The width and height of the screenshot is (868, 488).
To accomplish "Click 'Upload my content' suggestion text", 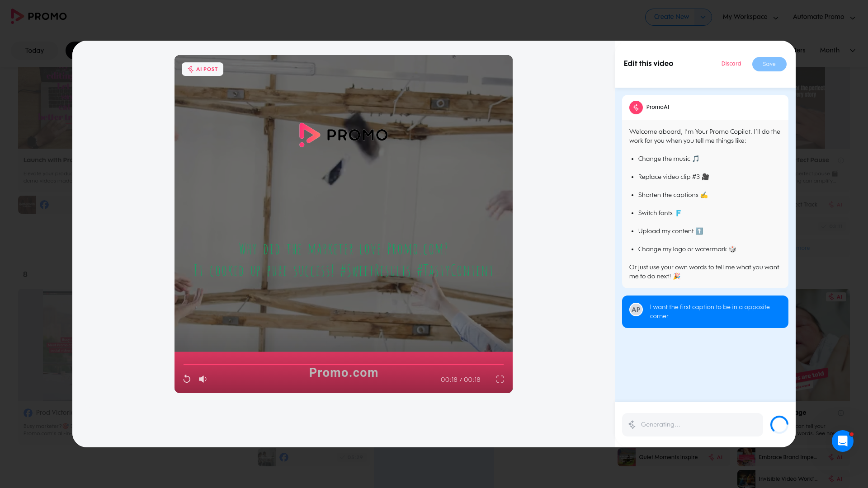I will click(x=670, y=231).
